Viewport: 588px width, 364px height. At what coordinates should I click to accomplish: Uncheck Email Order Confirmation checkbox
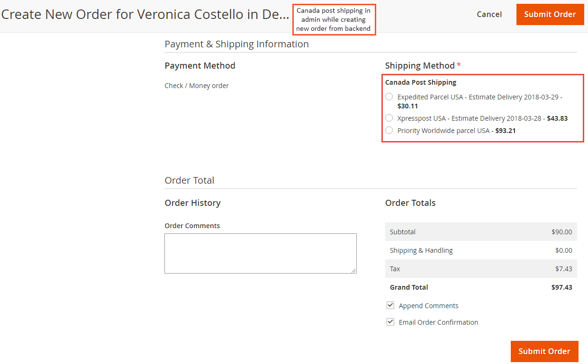[x=390, y=322]
